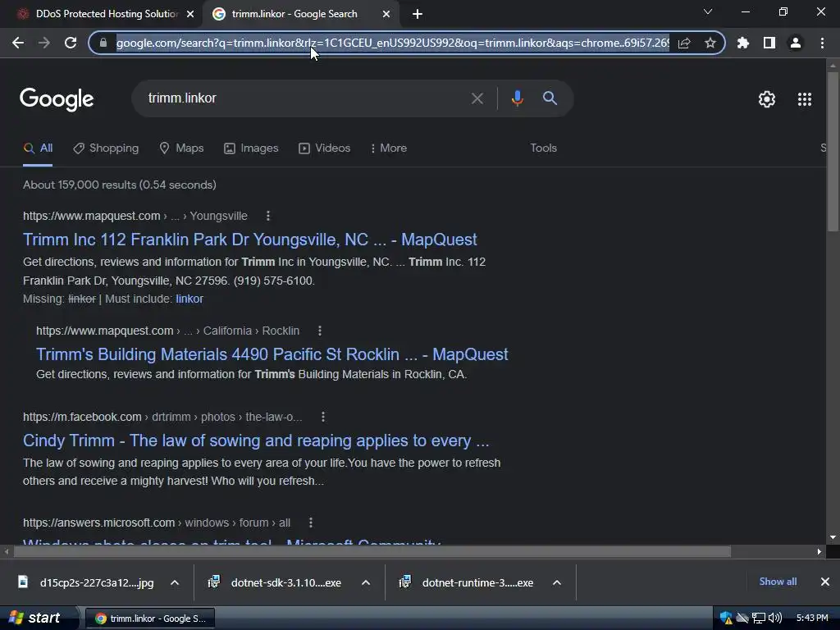
Task: Click the 5:43 PM taskbar clock
Action: coord(812,619)
